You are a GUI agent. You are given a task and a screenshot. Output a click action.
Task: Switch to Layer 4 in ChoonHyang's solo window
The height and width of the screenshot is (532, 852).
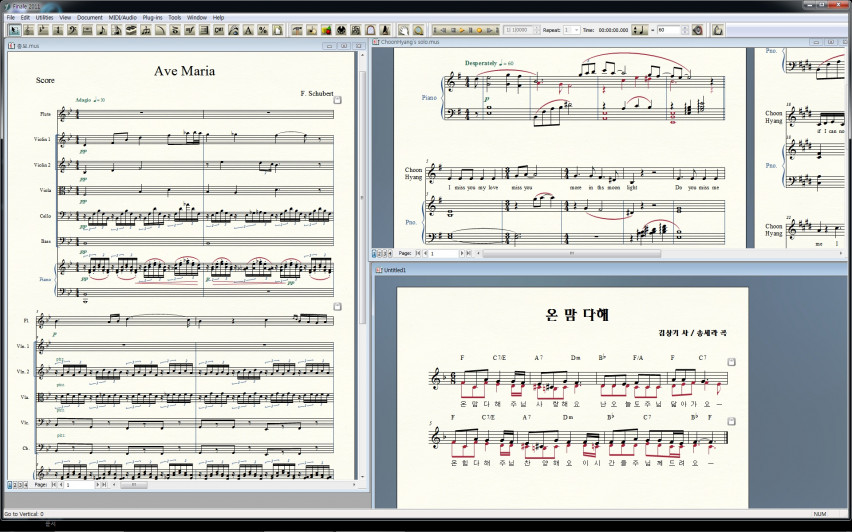pyautogui.click(x=390, y=253)
